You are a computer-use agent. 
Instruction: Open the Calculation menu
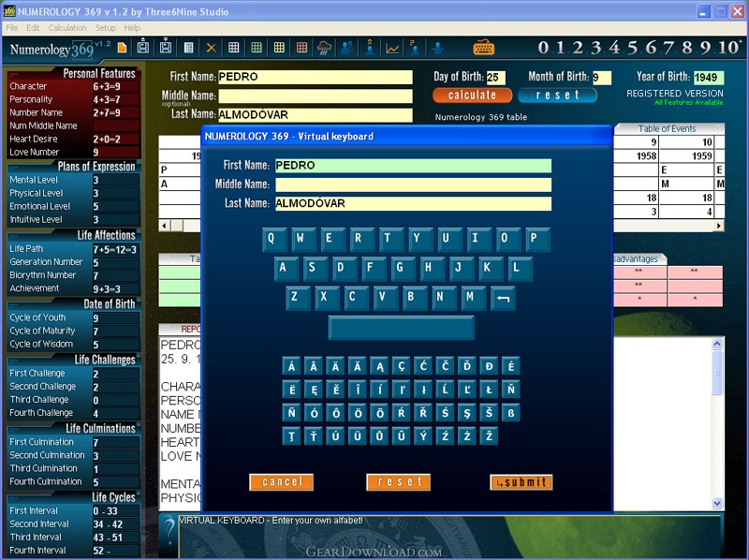[67, 28]
